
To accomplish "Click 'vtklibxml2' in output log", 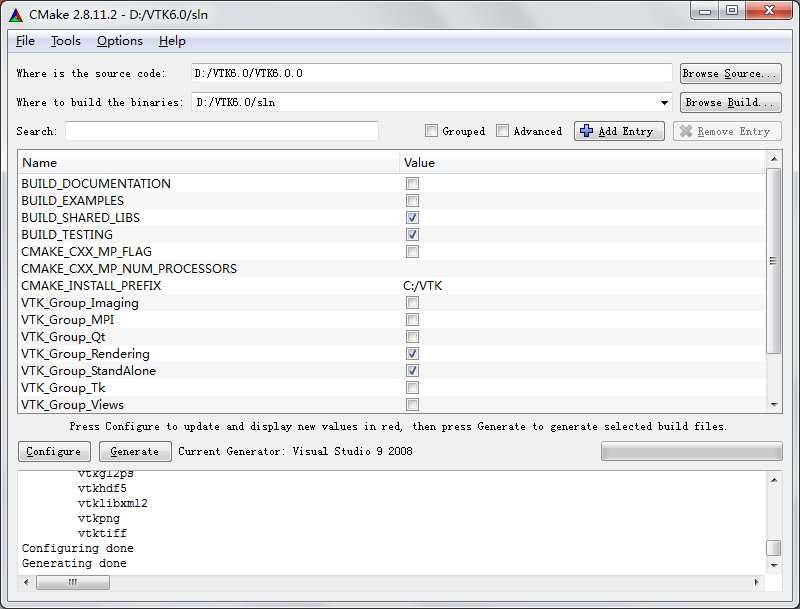I will (113, 503).
